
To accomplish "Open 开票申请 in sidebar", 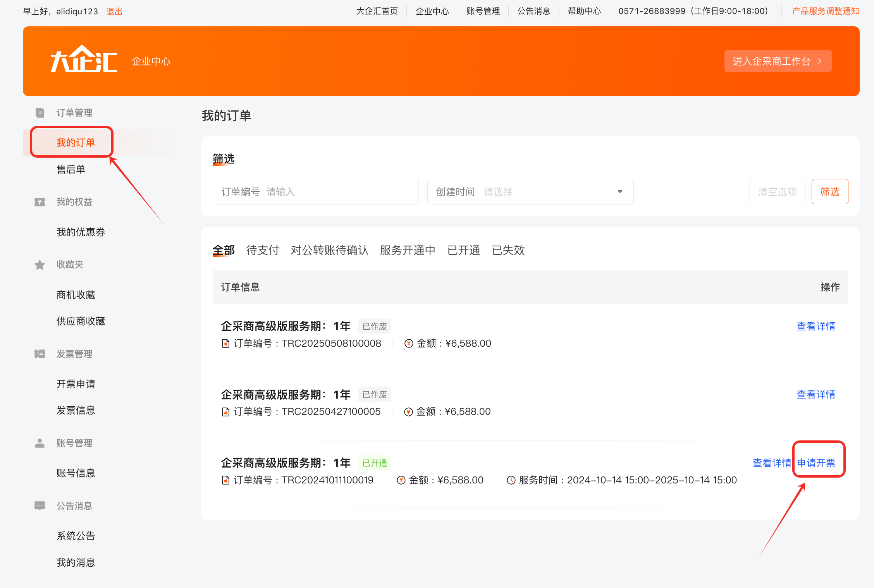I will [x=76, y=384].
